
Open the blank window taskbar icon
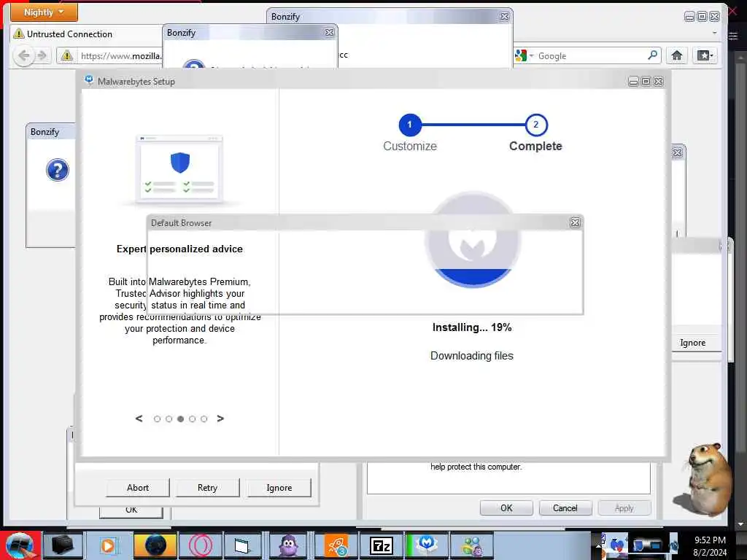242,545
